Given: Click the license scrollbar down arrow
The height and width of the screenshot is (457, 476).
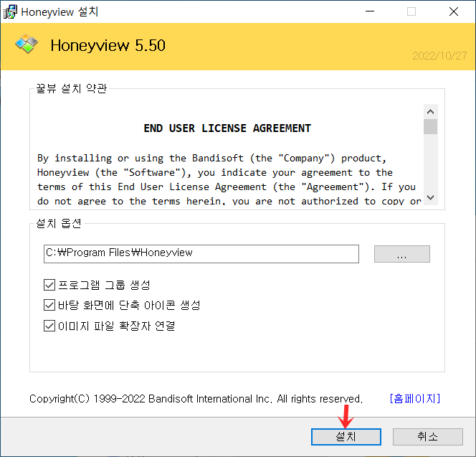Looking at the screenshot, I should pyautogui.click(x=430, y=197).
